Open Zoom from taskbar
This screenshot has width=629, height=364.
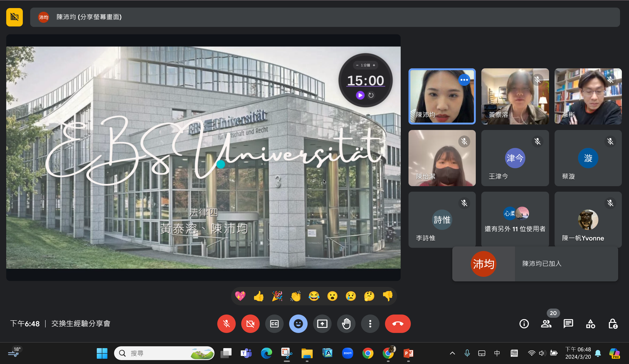[347, 353]
